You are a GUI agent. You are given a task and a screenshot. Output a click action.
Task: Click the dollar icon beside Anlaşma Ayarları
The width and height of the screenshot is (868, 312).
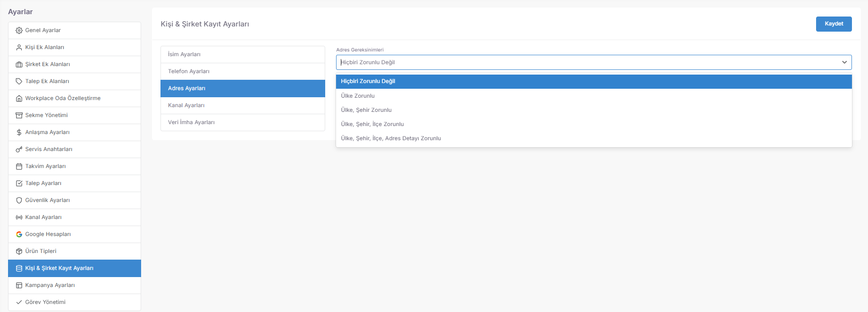tap(19, 132)
